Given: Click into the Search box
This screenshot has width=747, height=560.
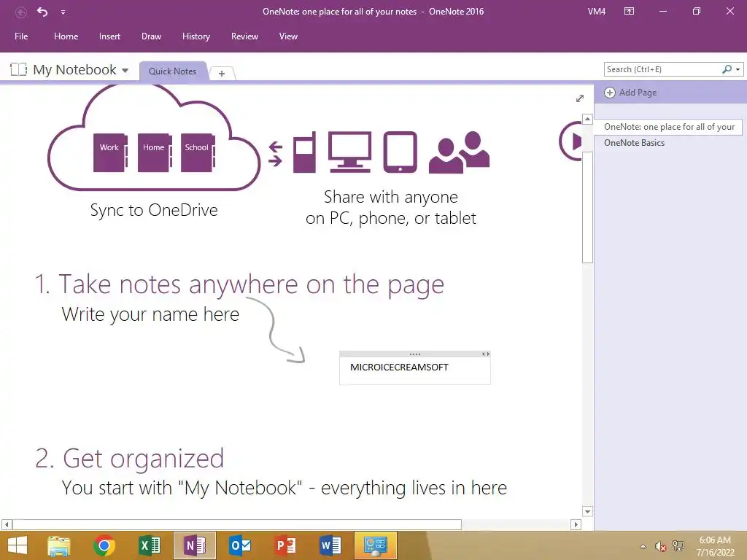Looking at the screenshot, I should [662, 69].
